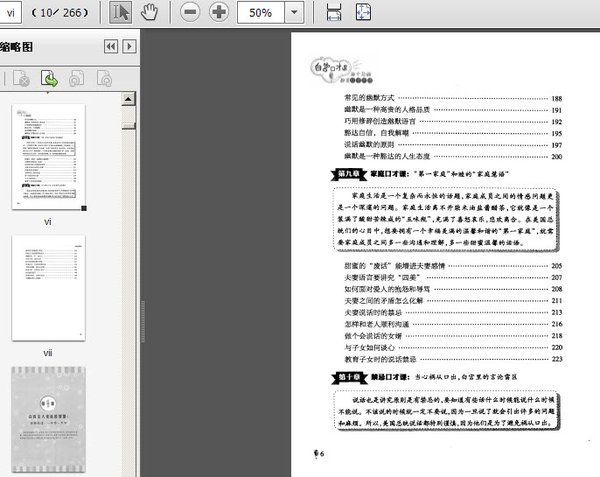Click the second greyed rotate page icon
The height and width of the screenshot is (477, 600).
tap(104, 78)
